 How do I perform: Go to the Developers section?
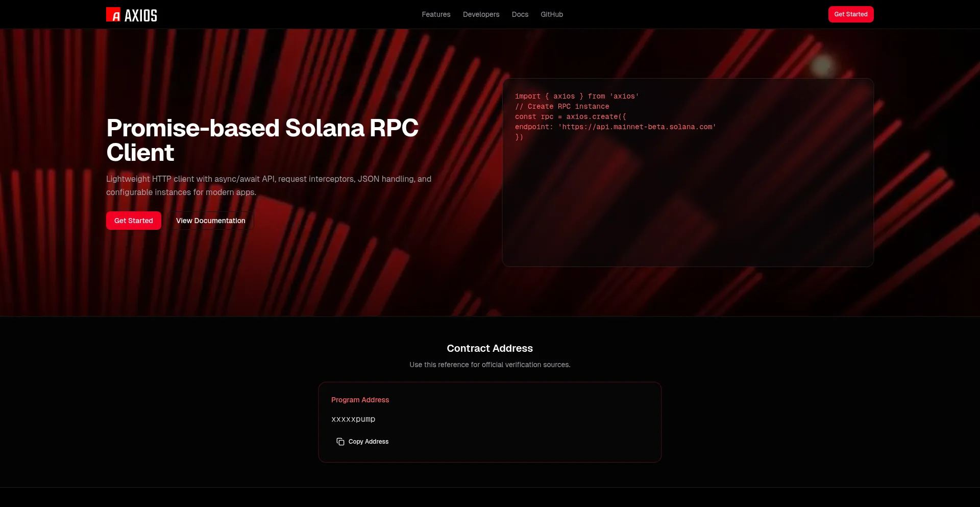tap(481, 14)
